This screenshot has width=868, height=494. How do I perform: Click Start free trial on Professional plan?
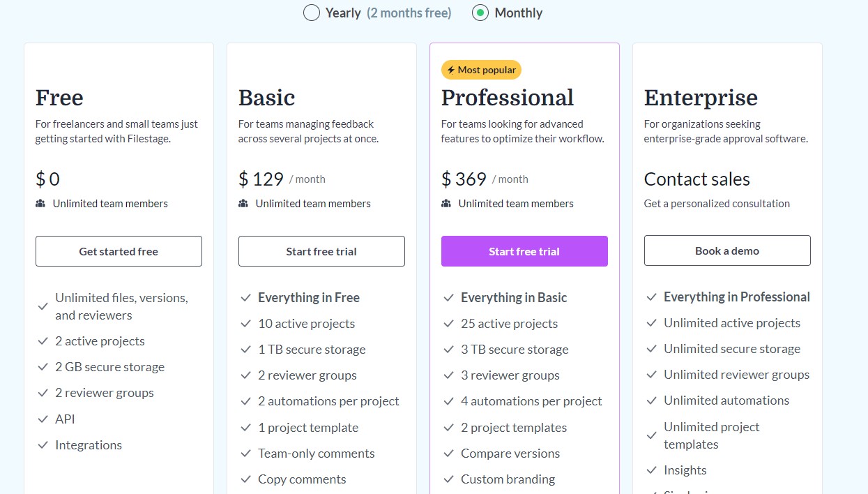click(x=524, y=251)
